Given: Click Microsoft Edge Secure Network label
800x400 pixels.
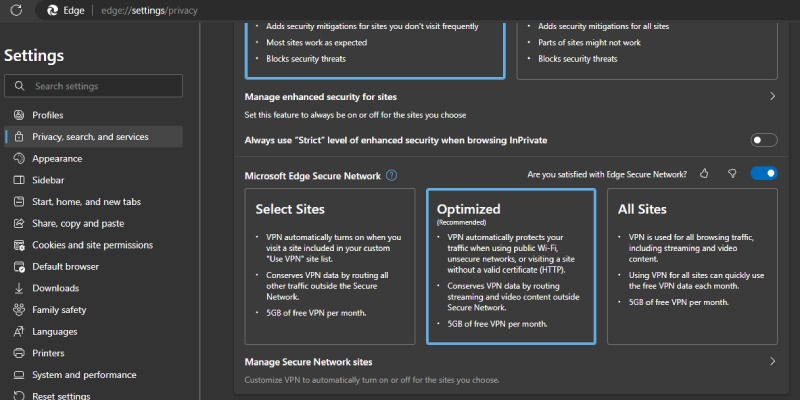Looking at the screenshot, I should click(313, 176).
